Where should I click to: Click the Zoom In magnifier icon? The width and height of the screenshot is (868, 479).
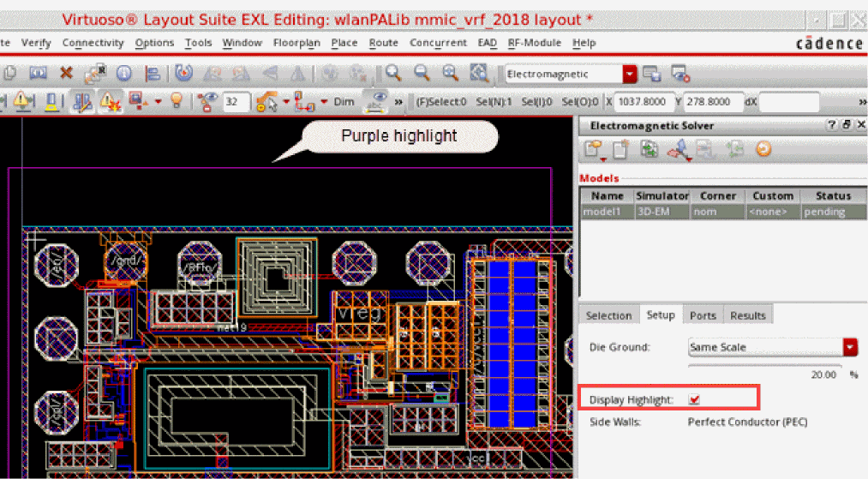tap(393, 73)
